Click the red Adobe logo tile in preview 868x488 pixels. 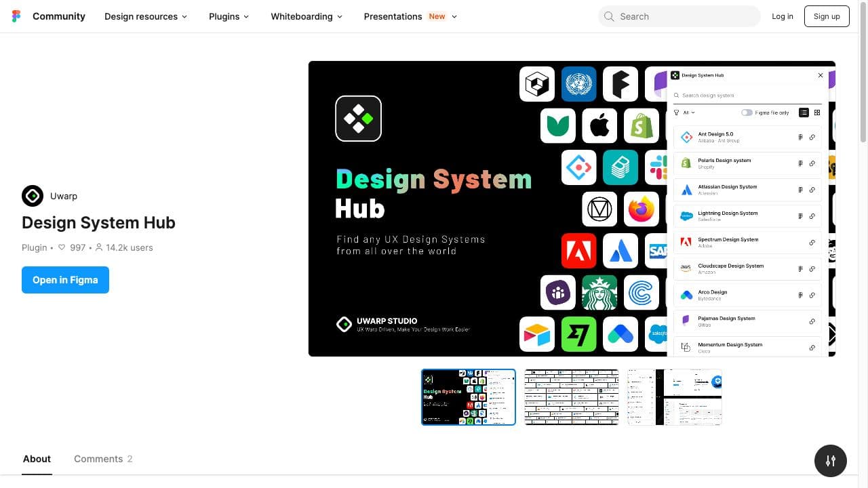pyautogui.click(x=578, y=251)
